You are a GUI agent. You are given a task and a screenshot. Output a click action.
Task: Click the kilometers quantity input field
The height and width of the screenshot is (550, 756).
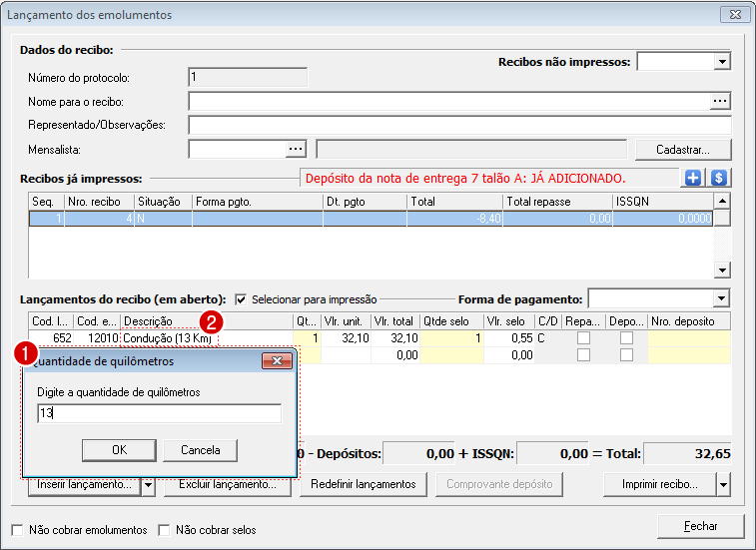(159, 413)
